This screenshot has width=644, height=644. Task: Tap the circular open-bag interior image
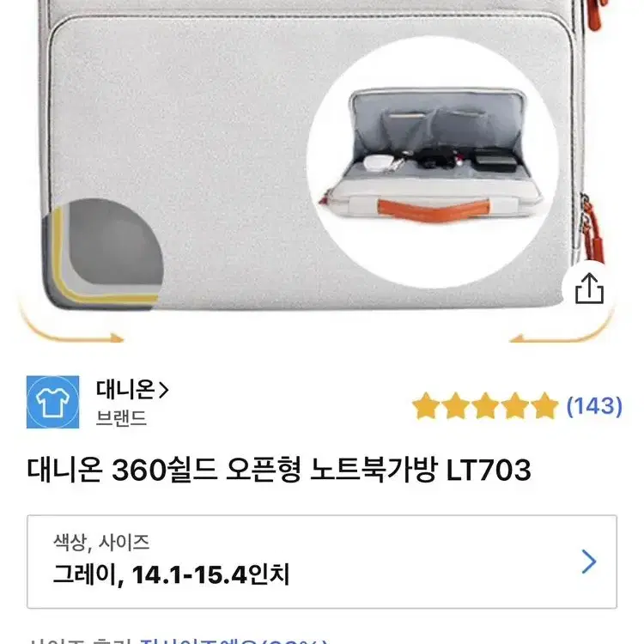(432, 161)
